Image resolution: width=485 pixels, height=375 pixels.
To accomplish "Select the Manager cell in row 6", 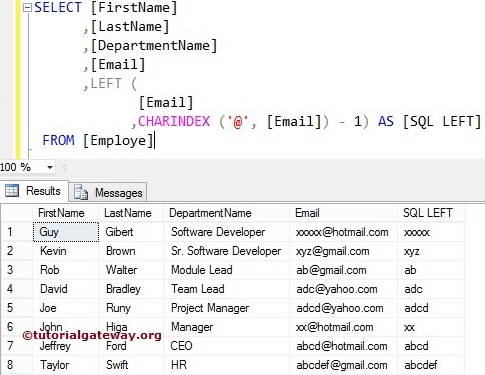I will pyautogui.click(x=227, y=327).
